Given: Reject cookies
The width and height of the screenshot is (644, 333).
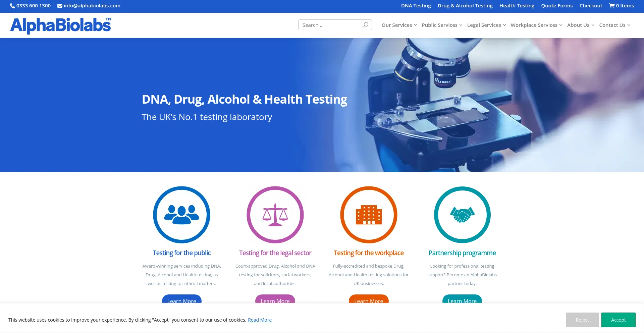Looking at the screenshot, I should pos(582,320).
